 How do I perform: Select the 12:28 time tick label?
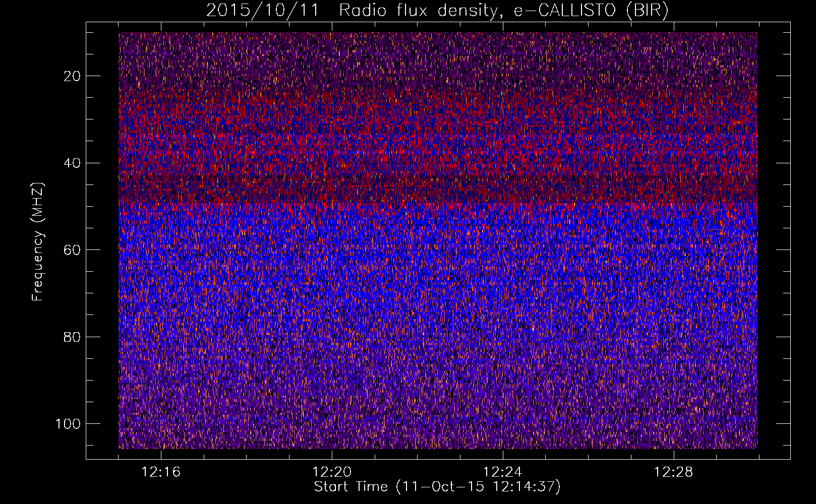click(x=674, y=472)
